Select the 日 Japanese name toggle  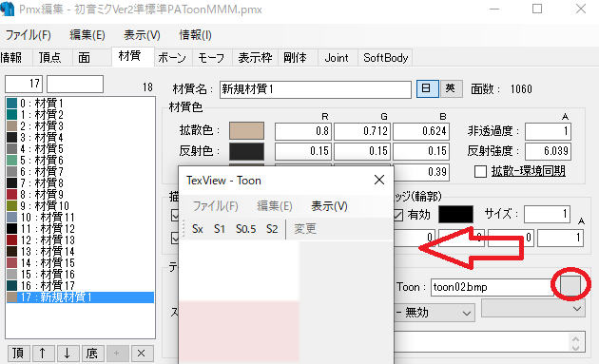pyautogui.click(x=427, y=88)
